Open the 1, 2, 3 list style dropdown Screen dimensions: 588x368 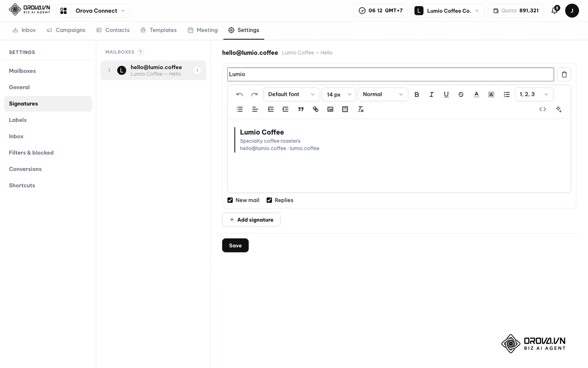534,95
